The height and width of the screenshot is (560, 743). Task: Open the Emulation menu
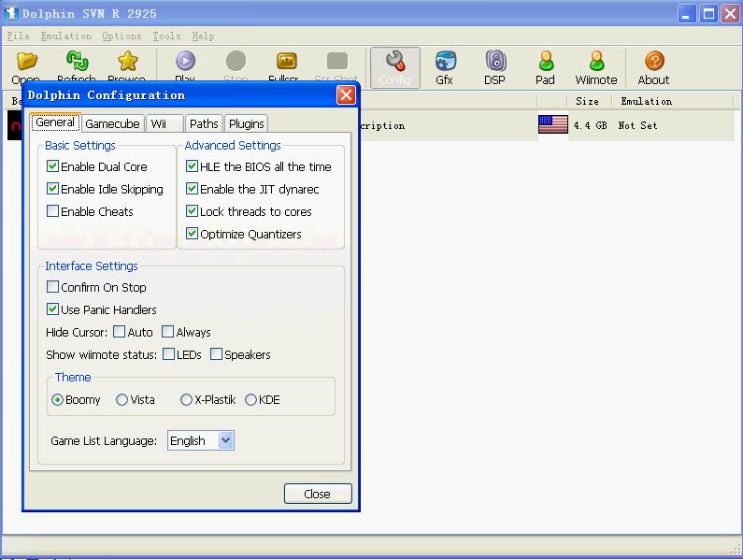point(65,36)
